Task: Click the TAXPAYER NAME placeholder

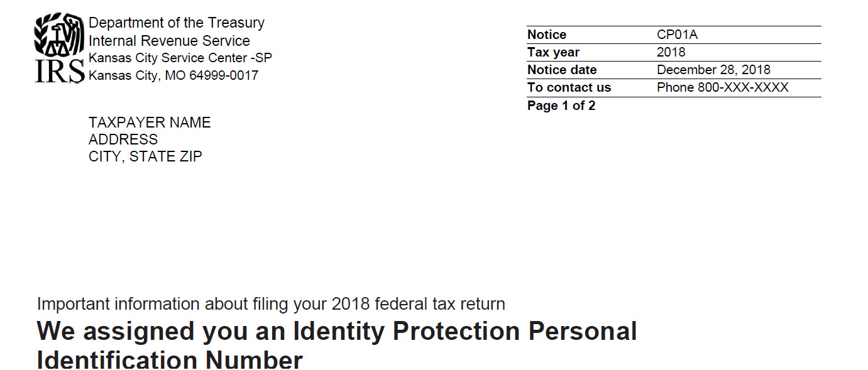Action: click(x=150, y=122)
